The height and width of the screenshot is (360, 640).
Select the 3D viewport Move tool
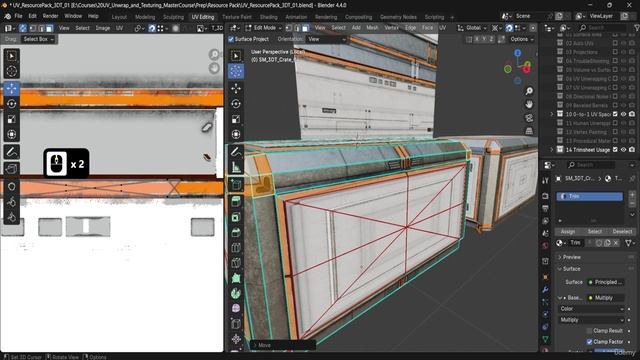pyautogui.click(x=236, y=88)
